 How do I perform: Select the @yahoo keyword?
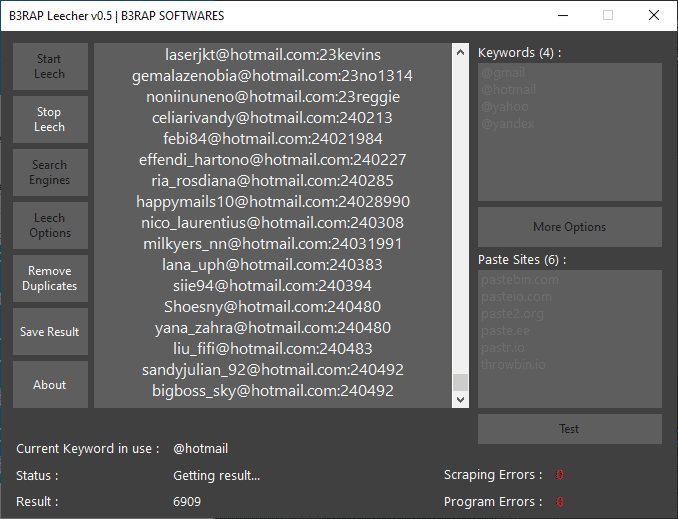[505, 107]
